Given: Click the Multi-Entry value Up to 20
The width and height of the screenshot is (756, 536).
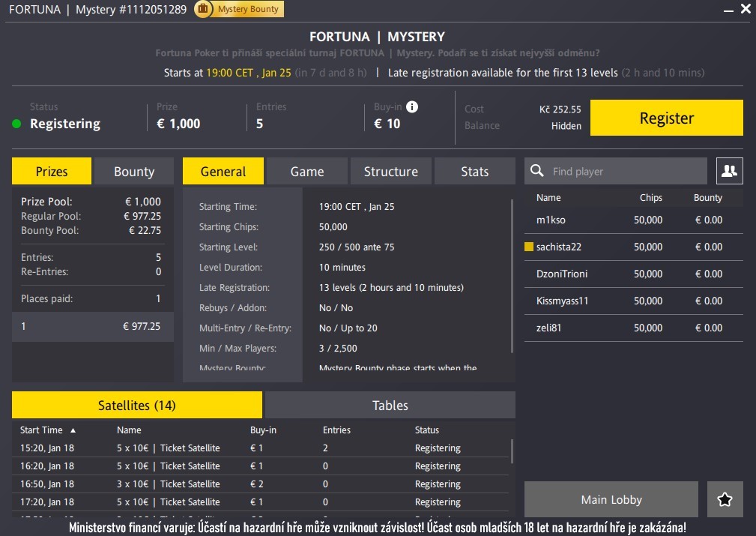Looking at the screenshot, I should (348, 328).
